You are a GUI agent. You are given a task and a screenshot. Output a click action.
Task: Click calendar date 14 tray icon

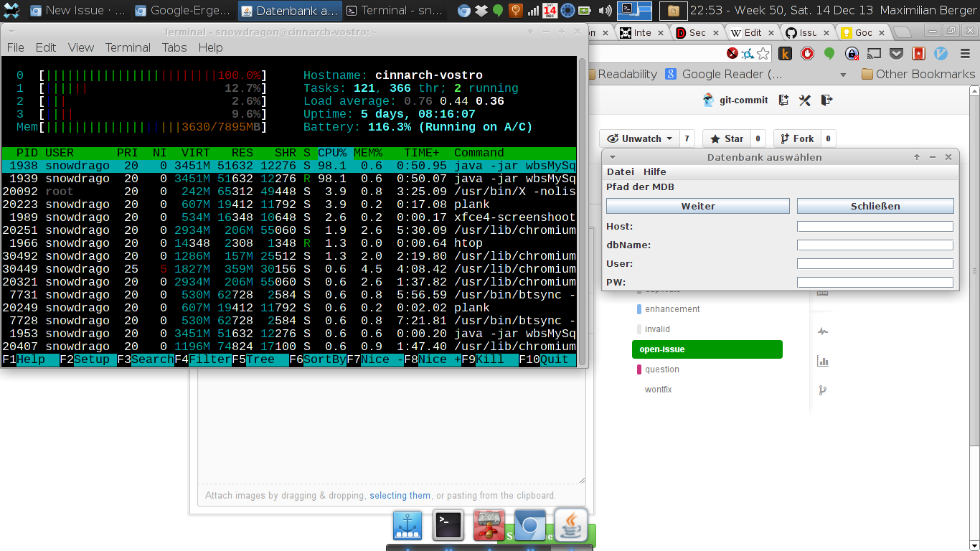(x=550, y=11)
